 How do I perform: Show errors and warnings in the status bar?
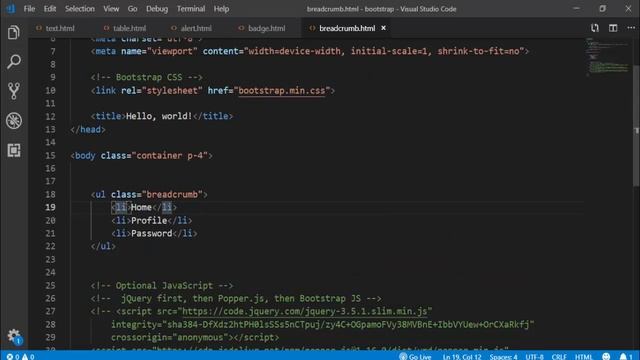click(20, 356)
